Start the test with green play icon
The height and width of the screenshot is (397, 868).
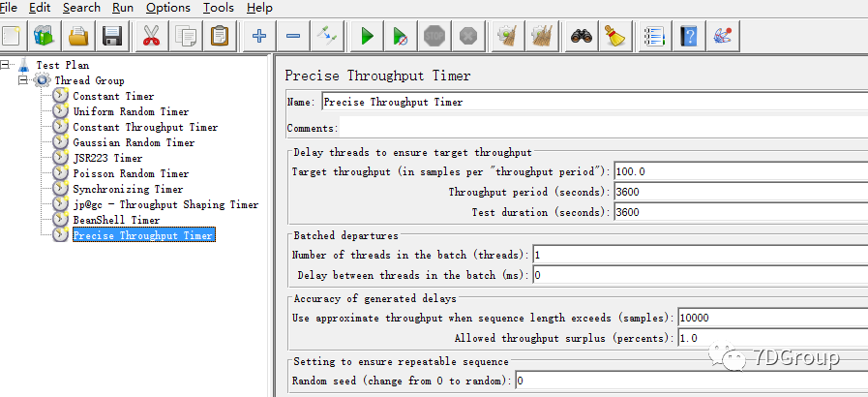tap(366, 37)
